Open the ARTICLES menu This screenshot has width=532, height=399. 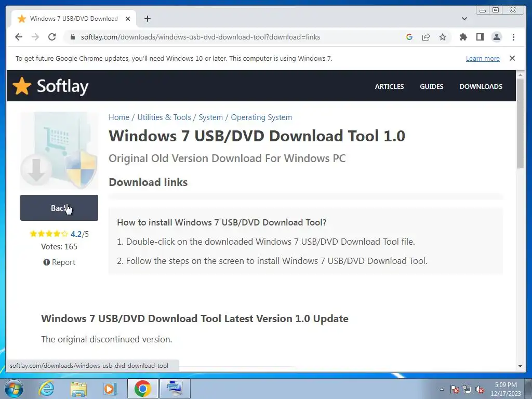click(389, 87)
